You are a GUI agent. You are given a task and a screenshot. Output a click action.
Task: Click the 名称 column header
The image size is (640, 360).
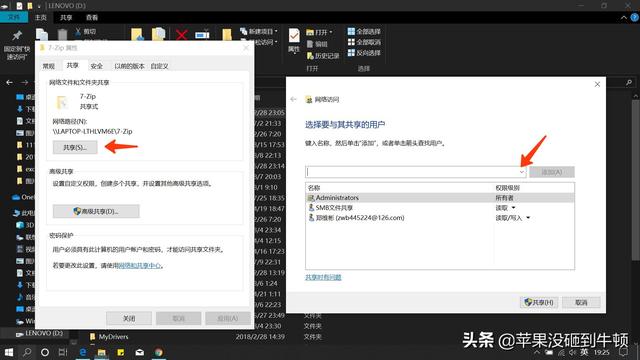[314, 188]
